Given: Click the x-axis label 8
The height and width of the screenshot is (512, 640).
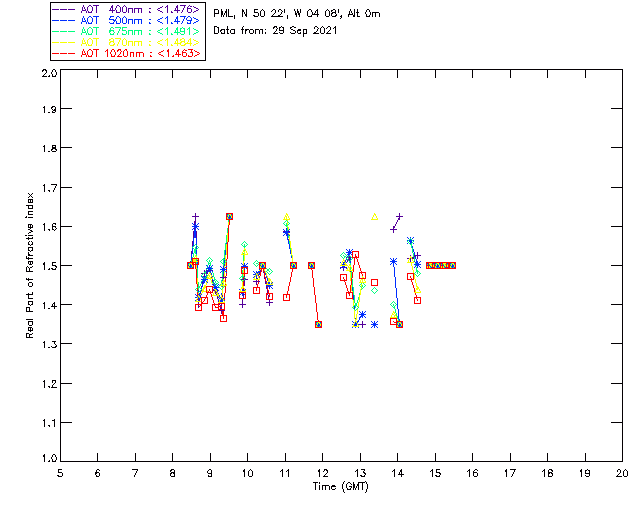Looking at the screenshot, I should 173,473.
